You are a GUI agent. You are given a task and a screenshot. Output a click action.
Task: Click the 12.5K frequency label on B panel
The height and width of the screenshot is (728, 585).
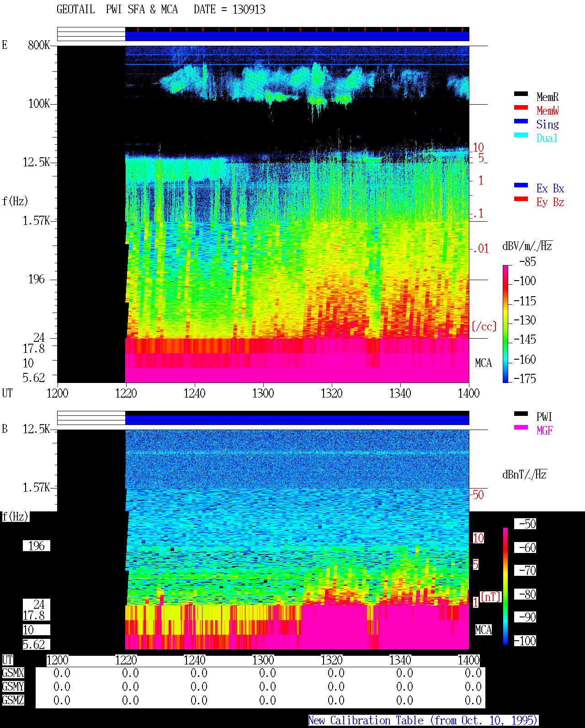coord(37,429)
